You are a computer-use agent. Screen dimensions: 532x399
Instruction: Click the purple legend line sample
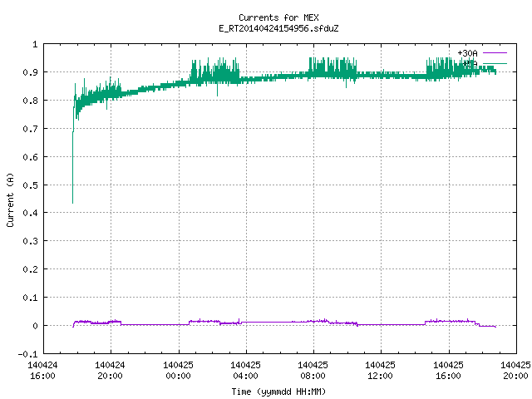(x=495, y=53)
